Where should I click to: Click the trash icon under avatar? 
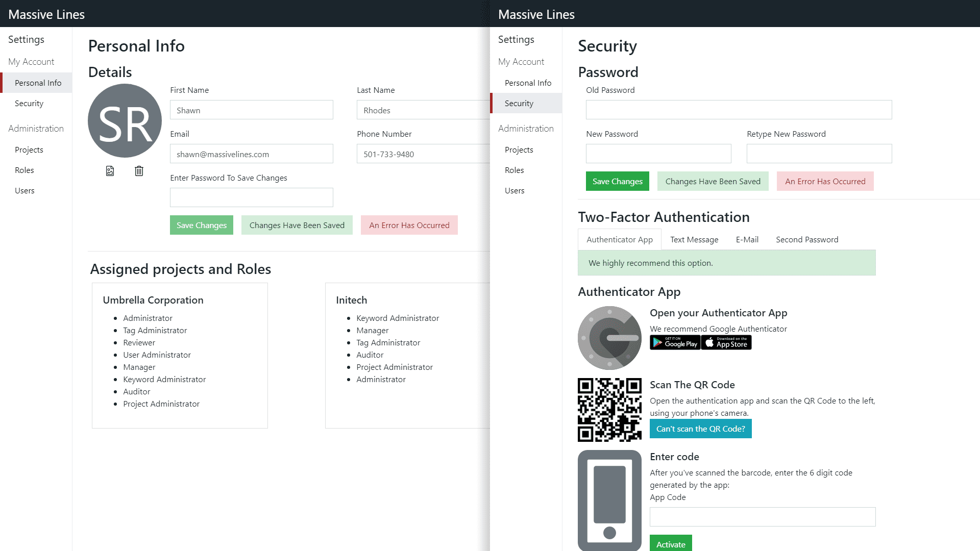click(139, 171)
